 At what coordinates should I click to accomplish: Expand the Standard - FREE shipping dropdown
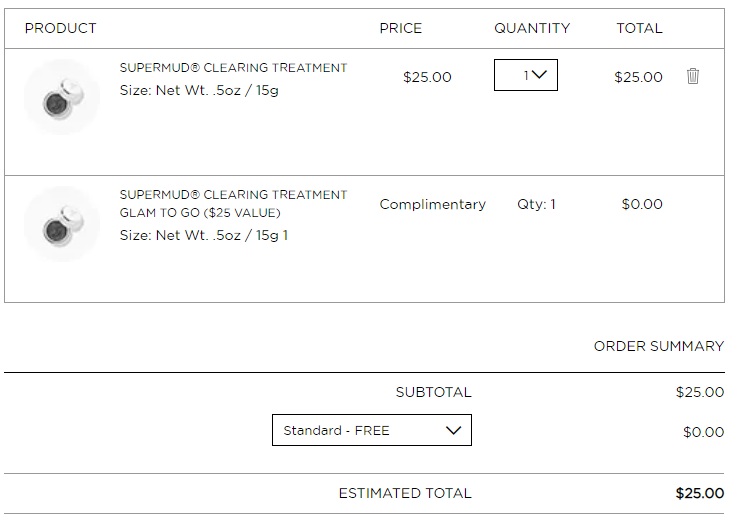pos(372,430)
